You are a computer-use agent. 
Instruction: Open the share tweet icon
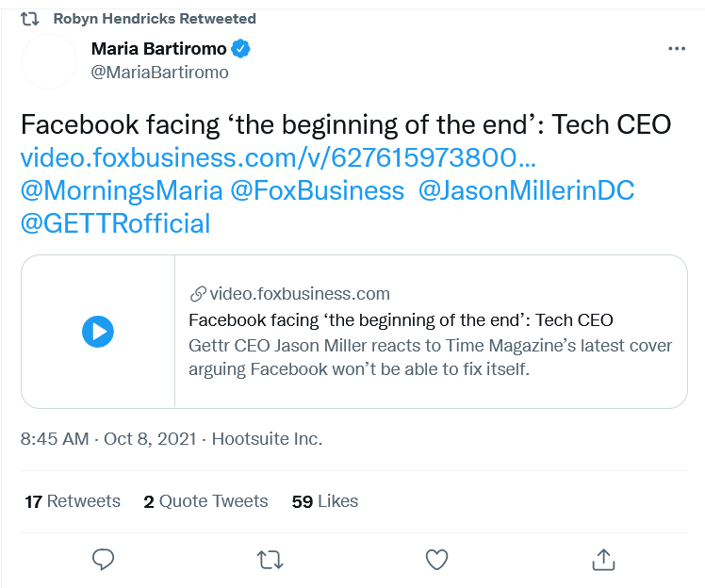click(603, 560)
